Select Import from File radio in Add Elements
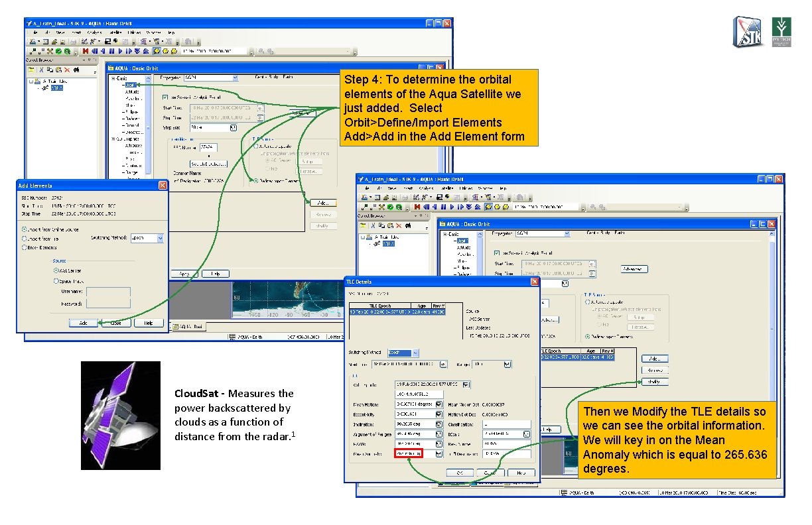 coord(25,239)
